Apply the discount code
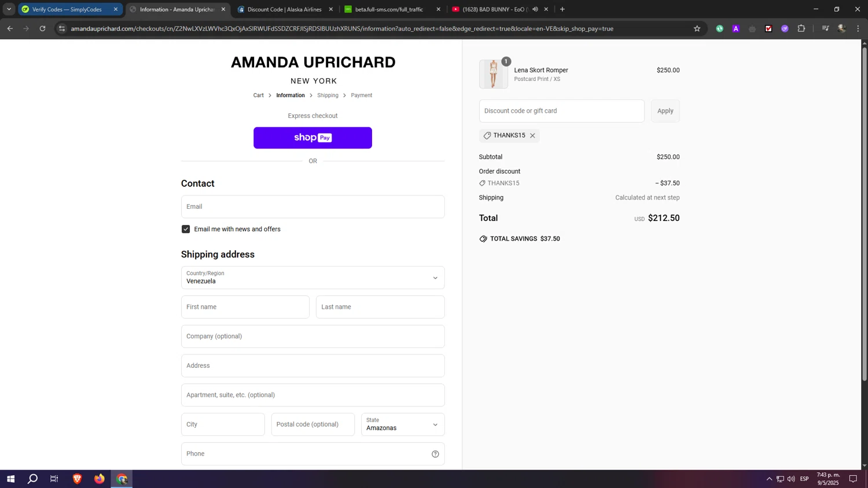The width and height of the screenshot is (868, 488). click(665, 111)
